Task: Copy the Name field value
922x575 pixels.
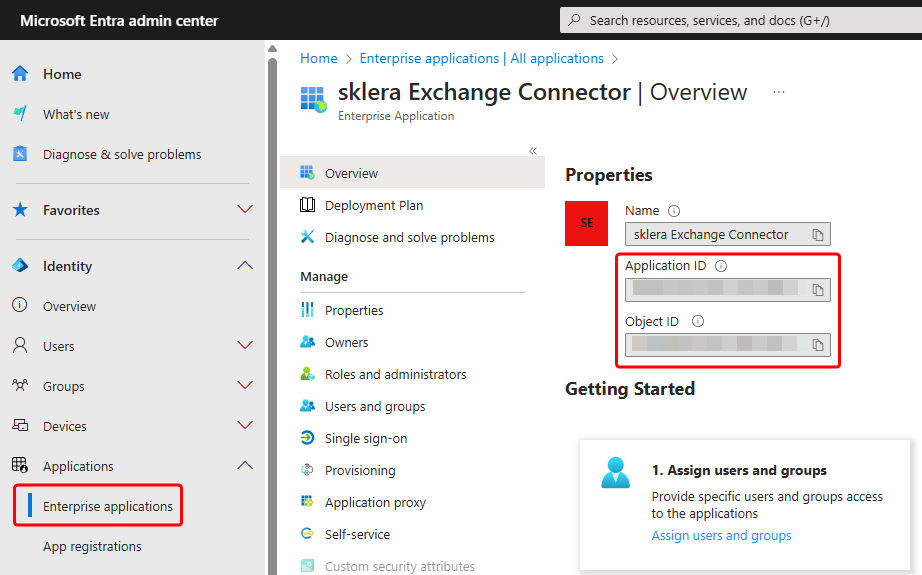Action: click(x=818, y=235)
